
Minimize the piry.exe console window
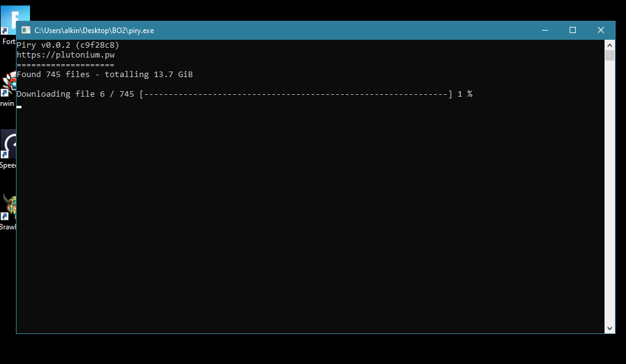click(x=545, y=30)
